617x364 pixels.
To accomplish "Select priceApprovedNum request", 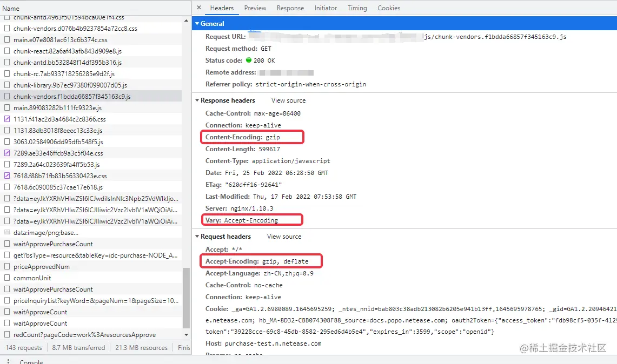I will [x=91, y=266].
